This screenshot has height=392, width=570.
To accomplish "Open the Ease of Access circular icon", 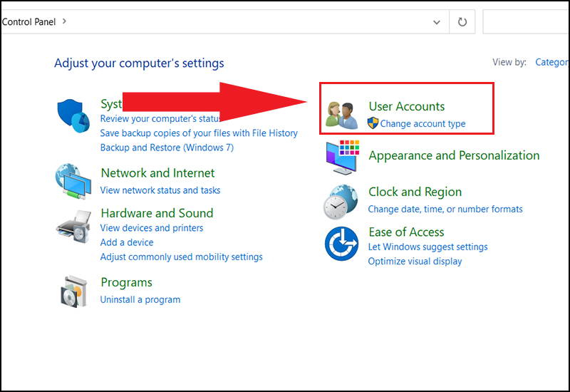I will [341, 244].
